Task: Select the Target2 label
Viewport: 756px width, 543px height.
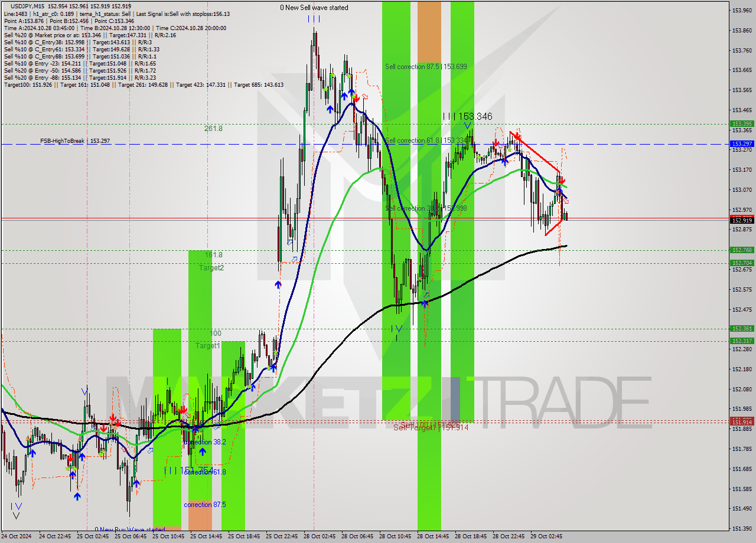Action: coord(211,268)
